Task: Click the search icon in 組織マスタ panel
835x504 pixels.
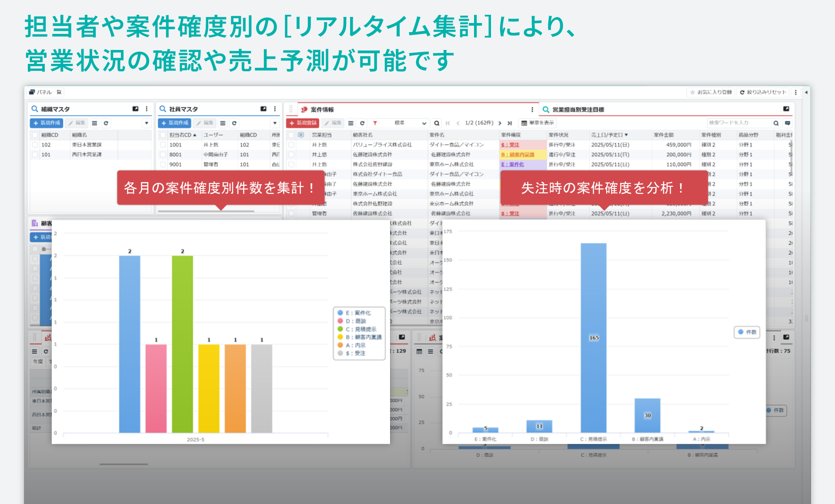Action: click(x=34, y=109)
